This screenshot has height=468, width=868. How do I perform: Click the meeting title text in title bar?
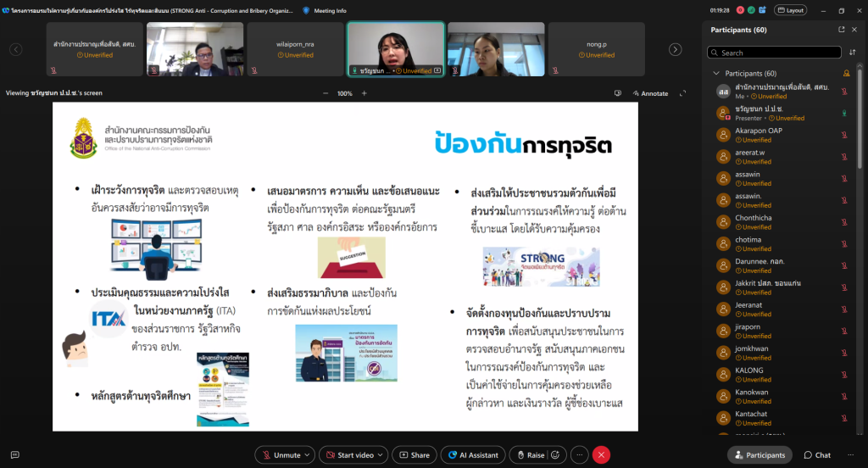pyautogui.click(x=153, y=10)
